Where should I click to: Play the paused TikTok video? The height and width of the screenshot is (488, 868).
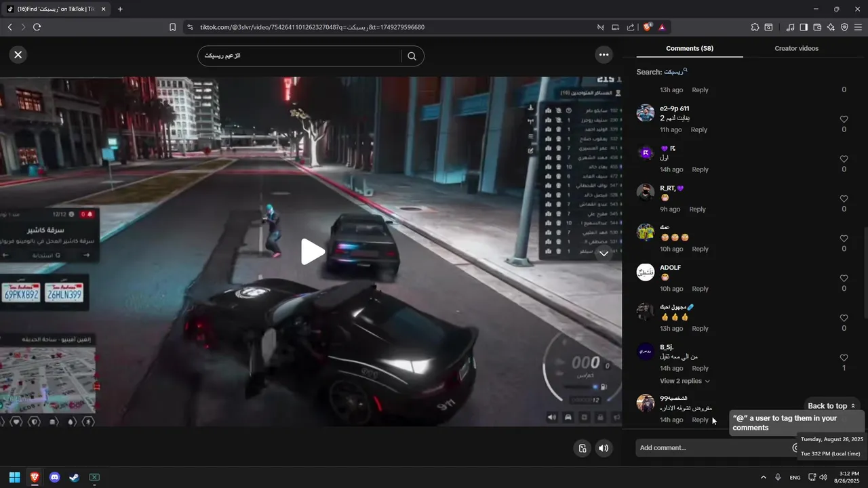point(312,251)
